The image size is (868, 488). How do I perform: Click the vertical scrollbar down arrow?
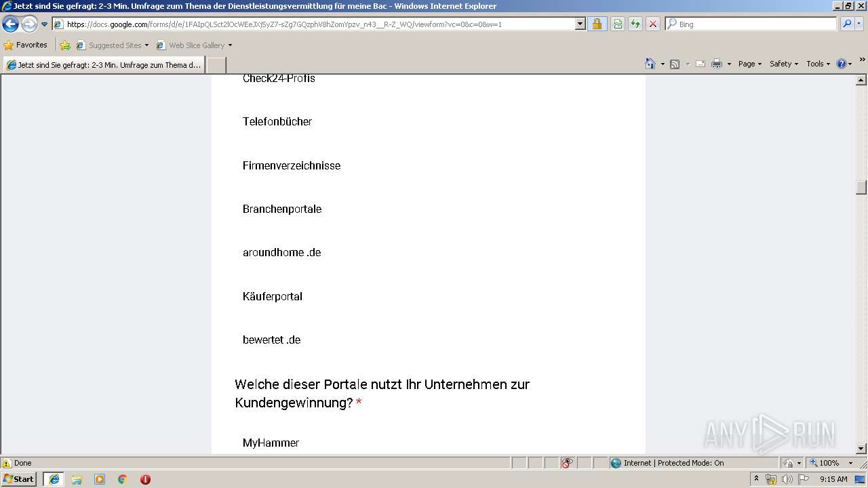[861, 448]
